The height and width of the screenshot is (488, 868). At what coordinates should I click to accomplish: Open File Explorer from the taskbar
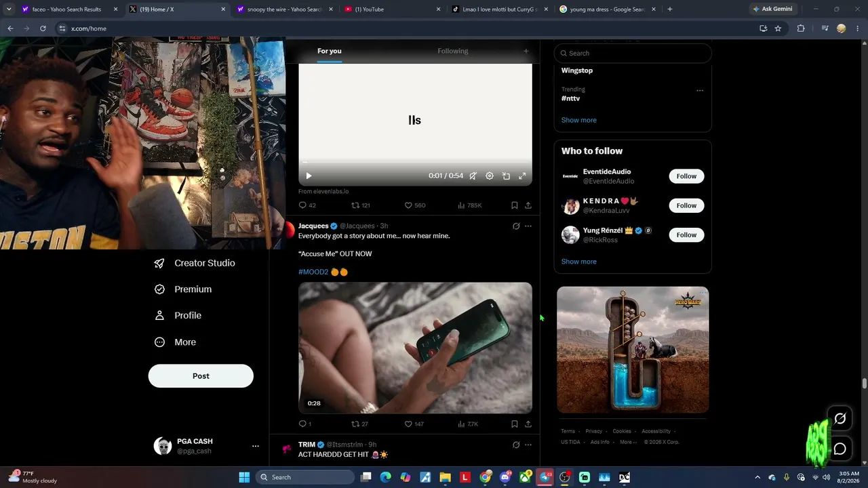[x=446, y=477]
